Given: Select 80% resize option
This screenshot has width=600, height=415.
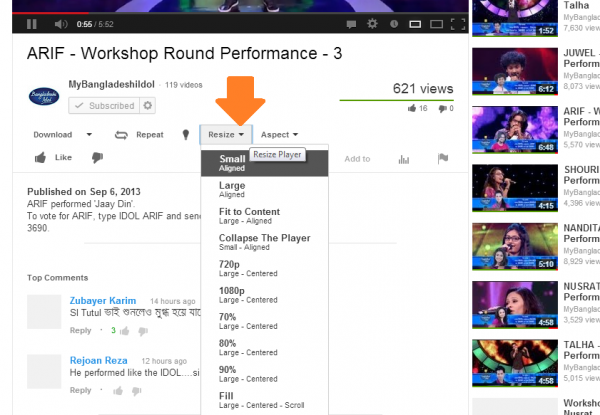Looking at the screenshot, I should pos(264,348).
